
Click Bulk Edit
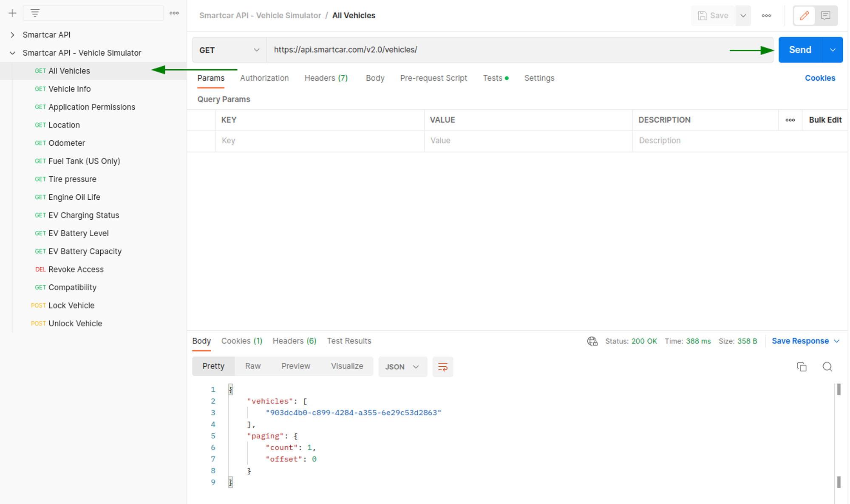825,120
